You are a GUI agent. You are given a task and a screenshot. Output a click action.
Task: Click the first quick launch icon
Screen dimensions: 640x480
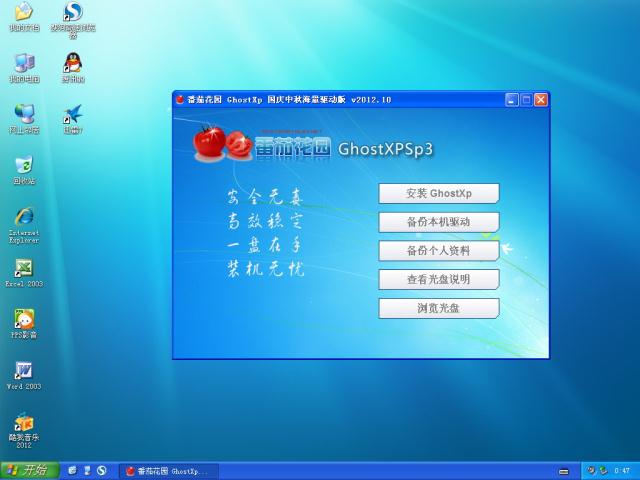(x=72, y=471)
